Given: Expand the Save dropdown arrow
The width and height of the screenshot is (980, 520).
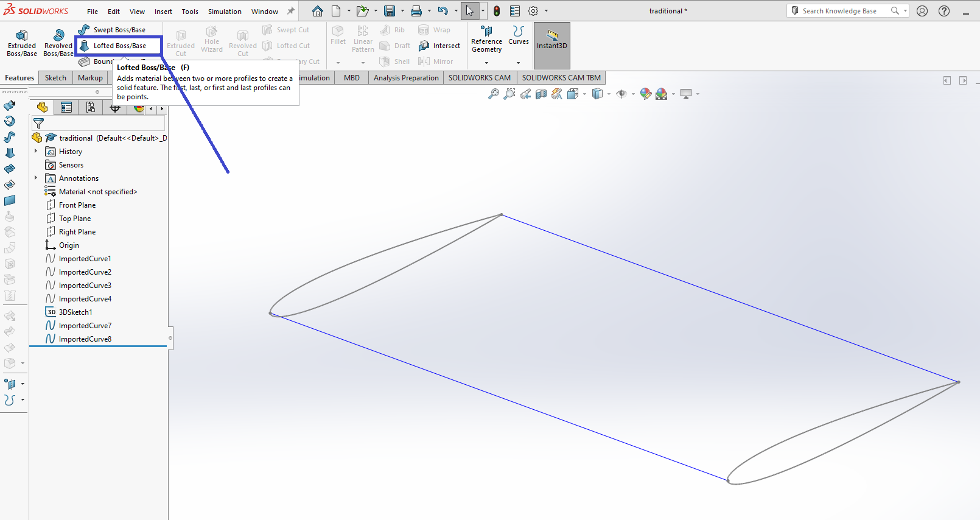Looking at the screenshot, I should (x=402, y=11).
